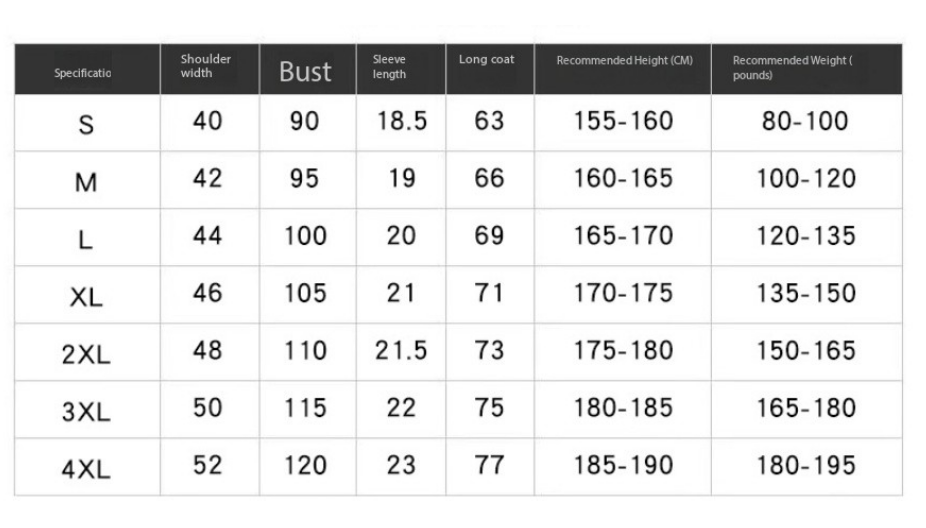Select the S size row label
Screen dimensions: 926x528
(x=86, y=125)
